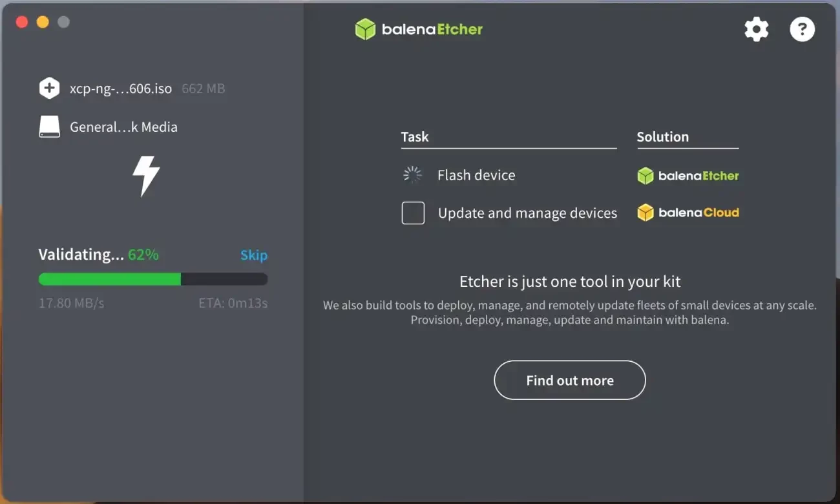Screen dimensions: 840x504
Task: Click the Task column header
Action: pos(415,137)
